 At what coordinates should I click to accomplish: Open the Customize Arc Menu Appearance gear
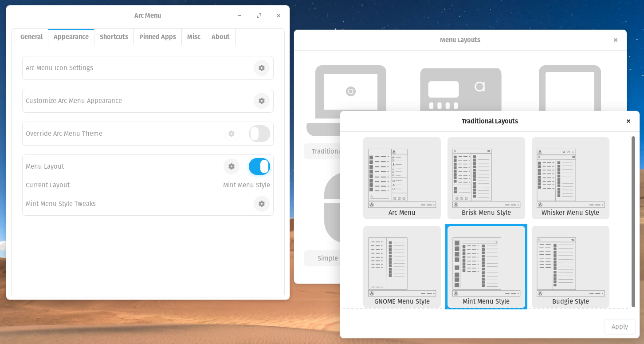pyautogui.click(x=262, y=101)
